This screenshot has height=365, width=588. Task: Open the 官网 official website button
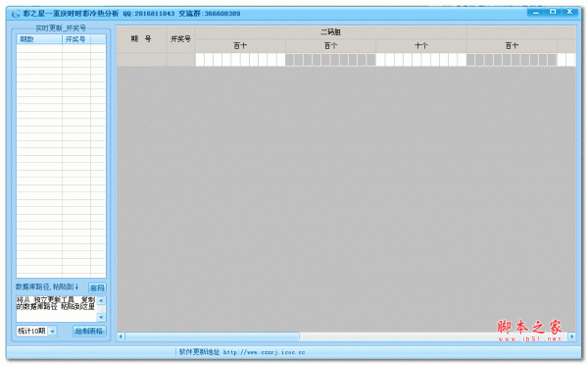(x=97, y=287)
